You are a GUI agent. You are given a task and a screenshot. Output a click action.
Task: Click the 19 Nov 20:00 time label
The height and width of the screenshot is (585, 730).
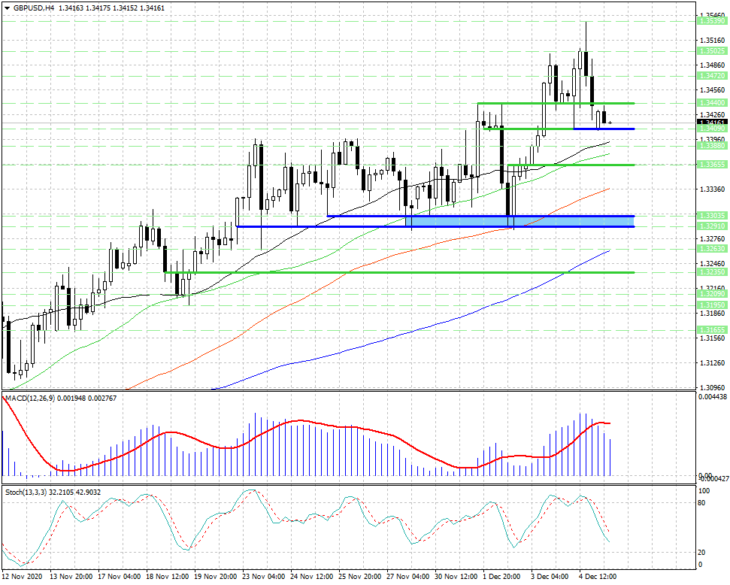point(216,577)
